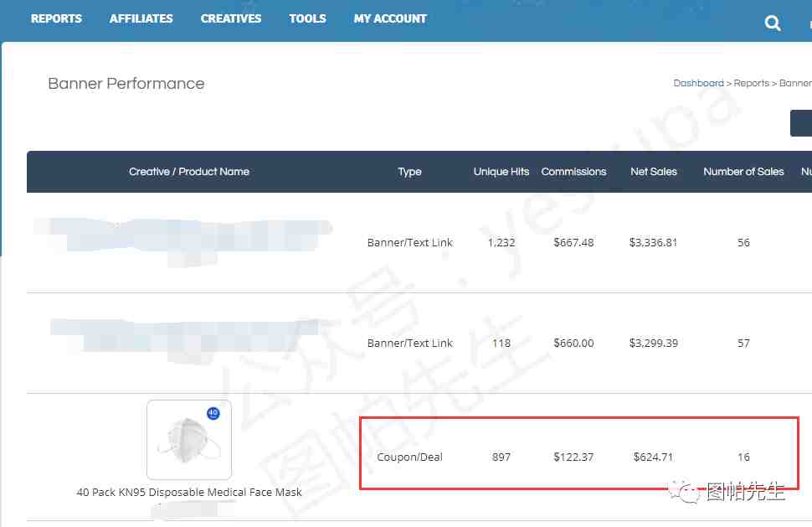Follow the Dashboard breadcrumb link
The height and width of the screenshot is (527, 812).
pos(698,83)
